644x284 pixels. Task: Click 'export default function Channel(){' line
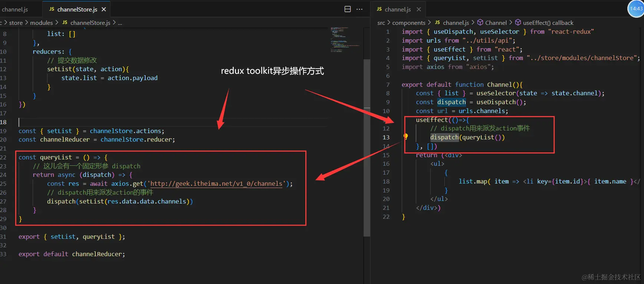[462, 85]
